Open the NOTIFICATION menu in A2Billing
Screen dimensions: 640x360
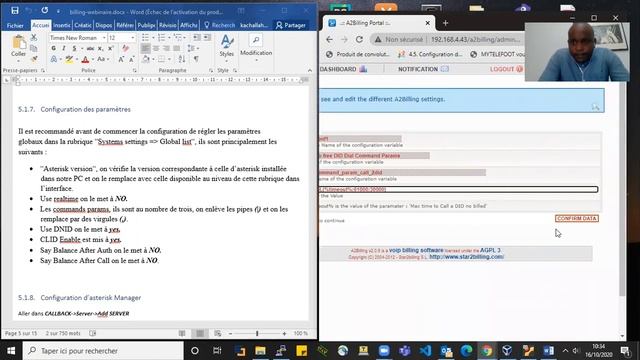coord(423,69)
